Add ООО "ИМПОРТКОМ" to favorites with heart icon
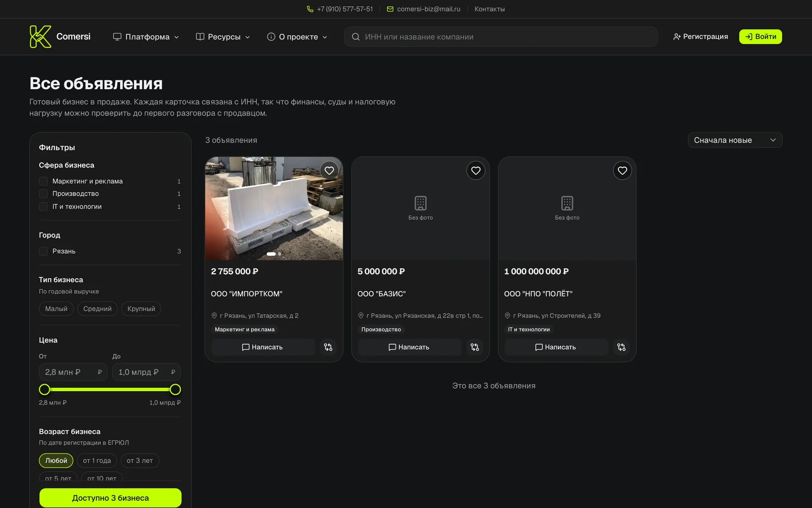812x508 pixels. (329, 171)
